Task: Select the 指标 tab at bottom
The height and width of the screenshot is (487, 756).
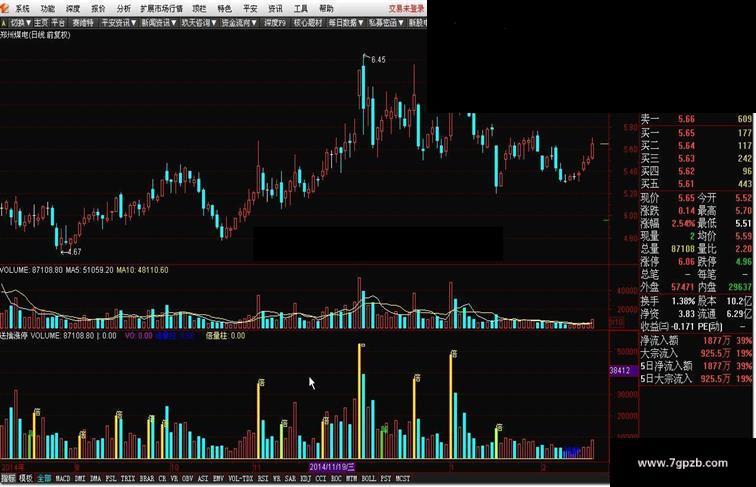Action: 8,478
